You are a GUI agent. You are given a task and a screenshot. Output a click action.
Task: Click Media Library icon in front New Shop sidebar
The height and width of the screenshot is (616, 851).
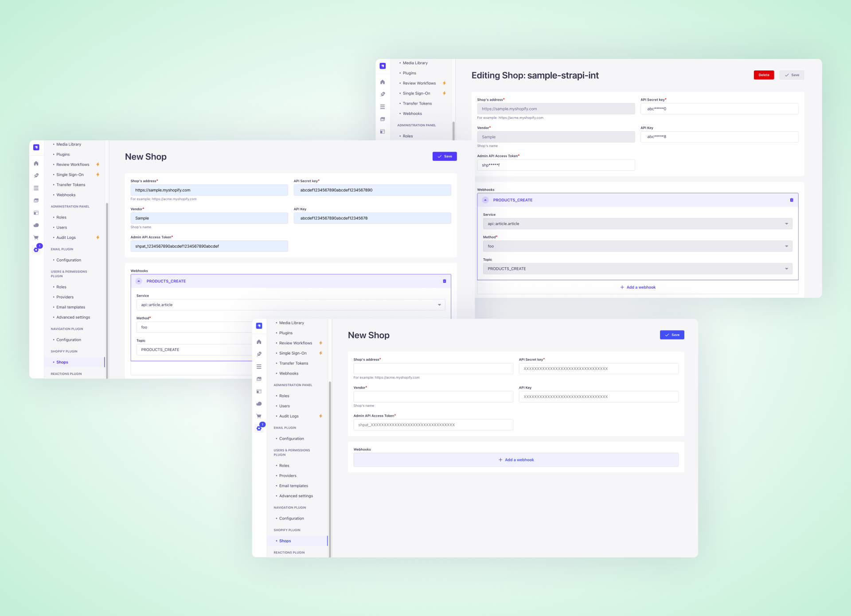click(x=259, y=379)
